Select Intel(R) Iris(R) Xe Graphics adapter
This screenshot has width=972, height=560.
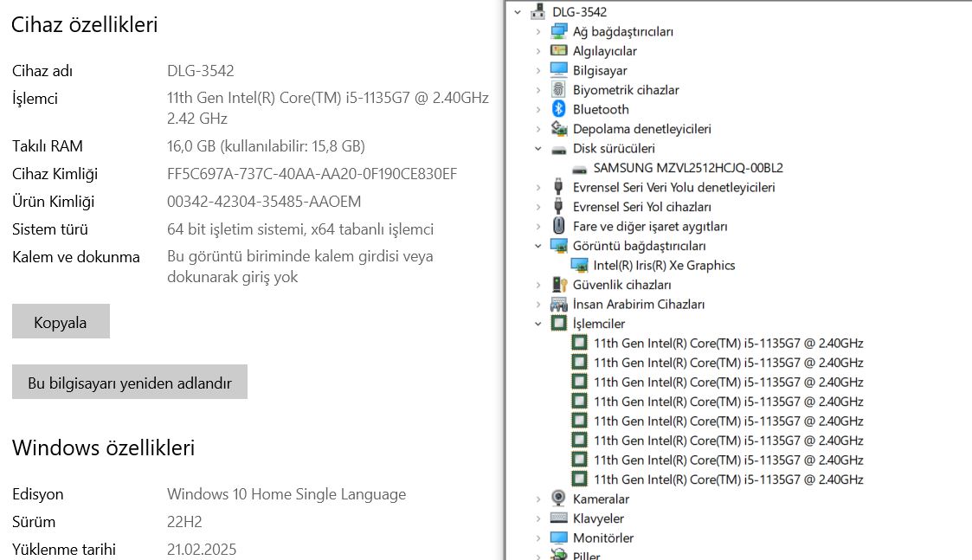[664, 266]
